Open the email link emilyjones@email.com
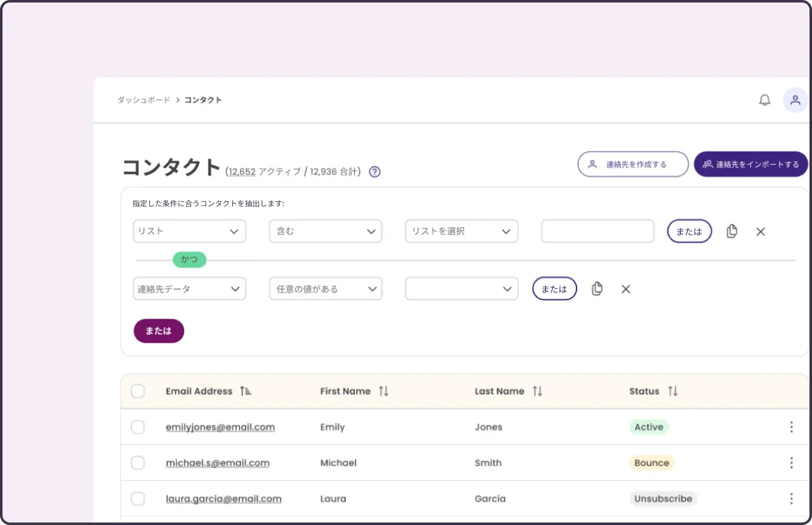Screen dimensions: 812x525 coord(220,427)
